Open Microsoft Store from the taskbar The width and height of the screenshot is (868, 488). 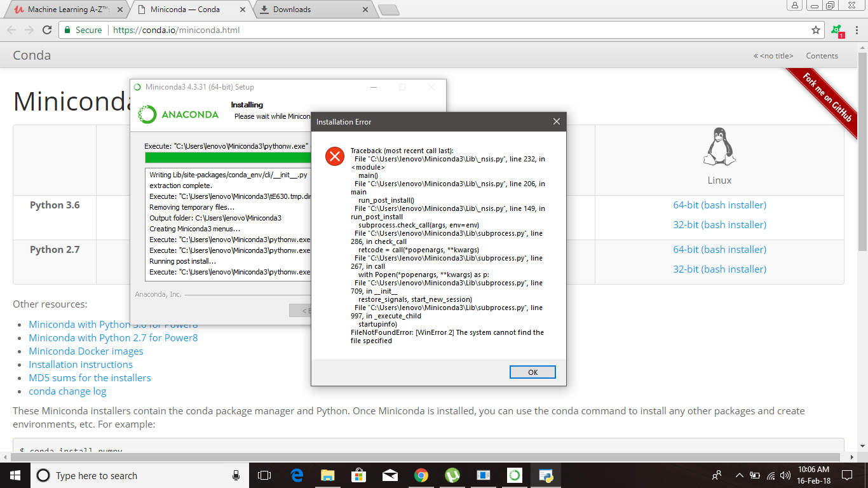[x=358, y=475]
